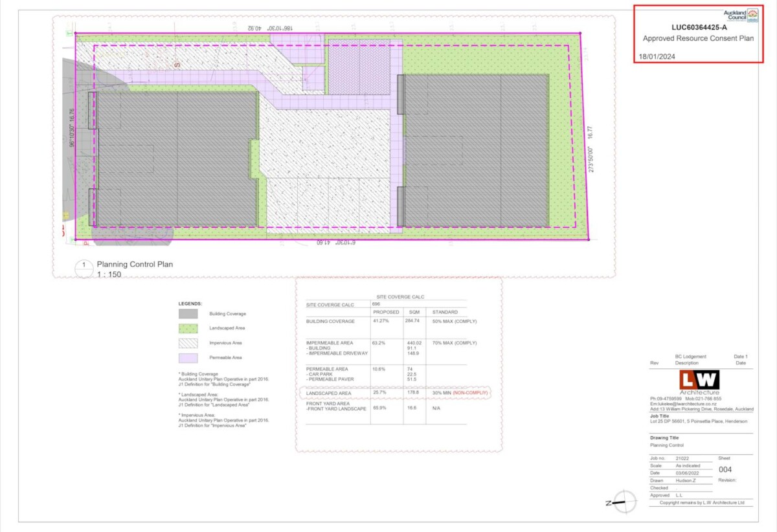Click the sheet number 004

click(x=726, y=470)
